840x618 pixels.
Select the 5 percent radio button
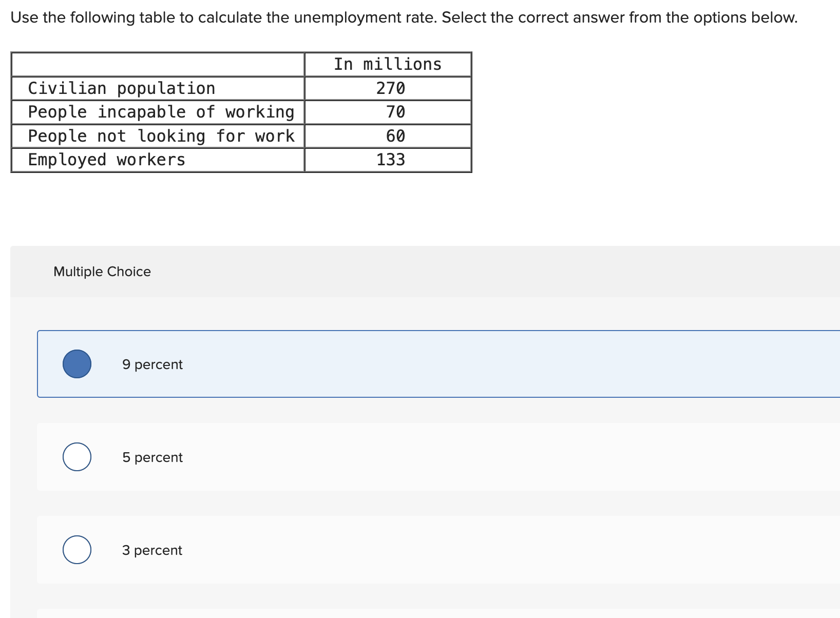tap(76, 457)
